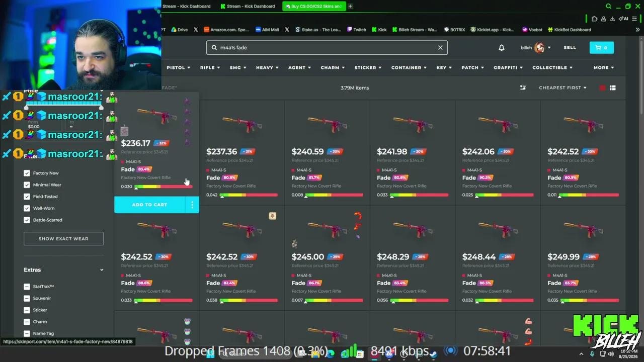This screenshot has height=362, width=644.
Task: Click the Add to Cart button
Action: click(149, 205)
